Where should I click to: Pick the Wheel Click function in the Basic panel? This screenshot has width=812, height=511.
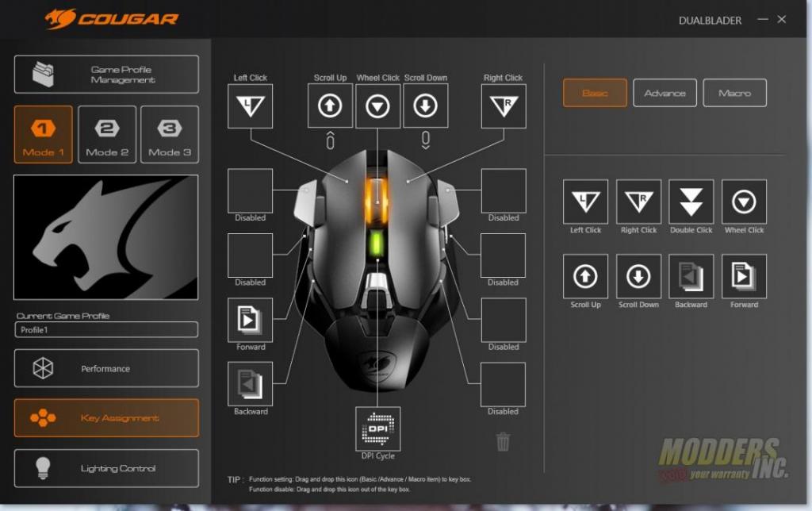[744, 202]
